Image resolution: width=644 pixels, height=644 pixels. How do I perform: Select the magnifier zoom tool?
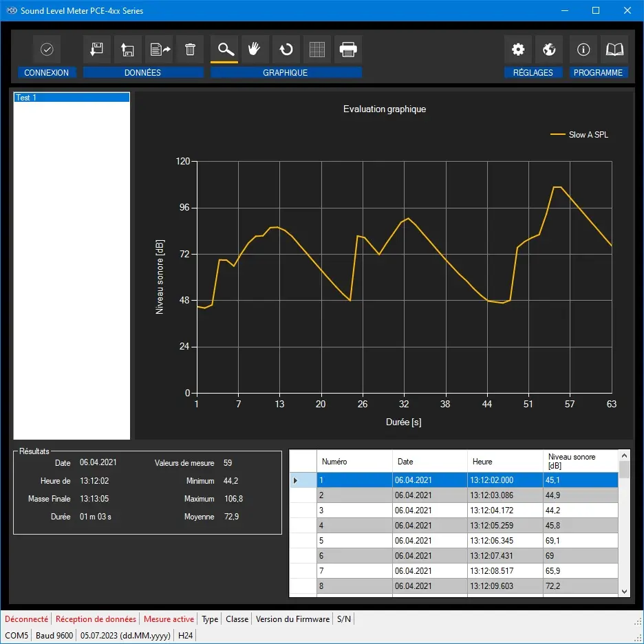pyautogui.click(x=224, y=50)
